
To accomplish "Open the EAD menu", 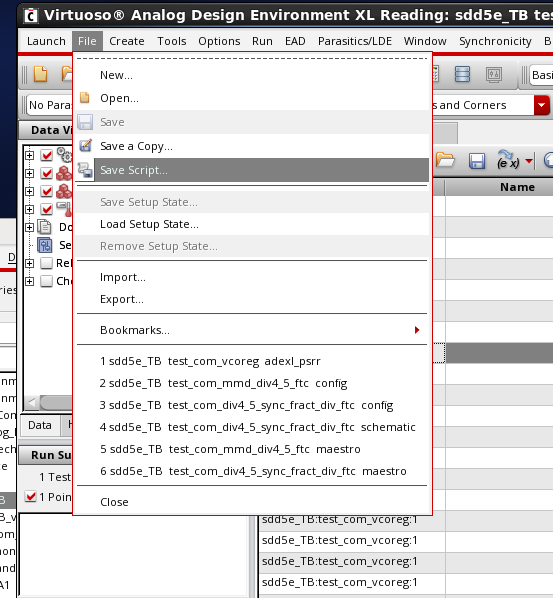I will pos(295,41).
